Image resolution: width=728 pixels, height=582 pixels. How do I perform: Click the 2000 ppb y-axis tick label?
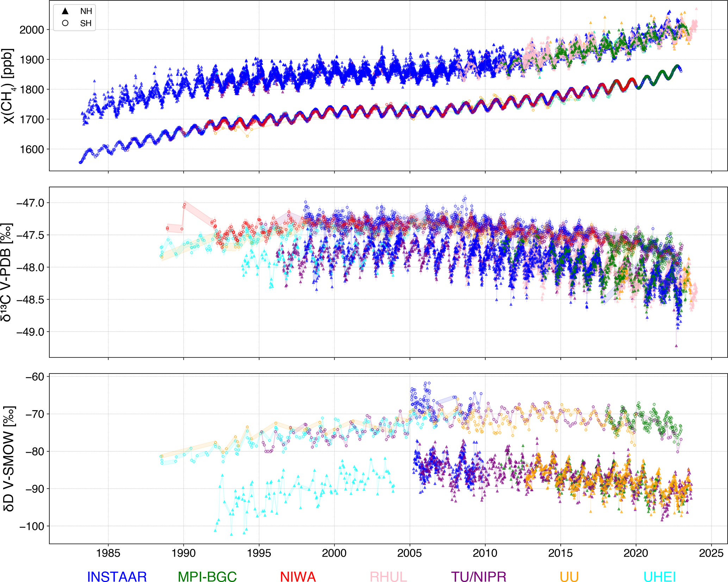pos(32,30)
